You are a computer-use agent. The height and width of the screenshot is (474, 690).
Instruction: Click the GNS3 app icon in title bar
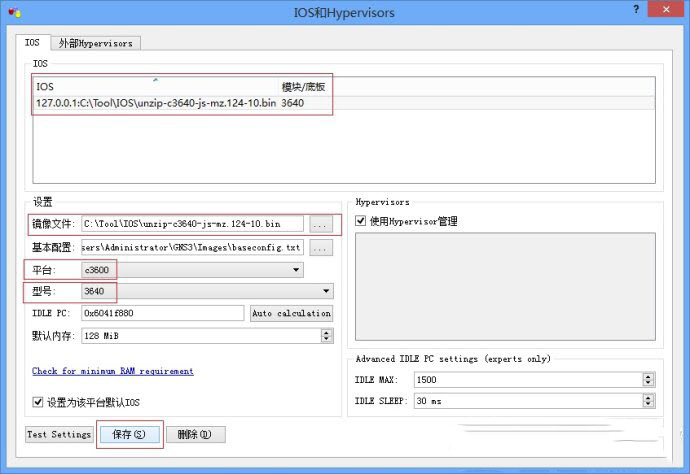point(12,11)
